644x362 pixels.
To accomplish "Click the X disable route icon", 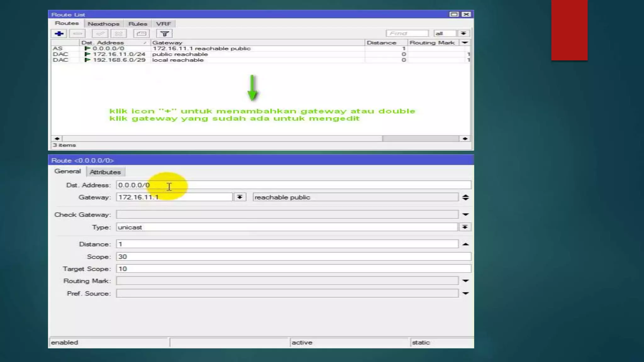I will pyautogui.click(x=119, y=34).
